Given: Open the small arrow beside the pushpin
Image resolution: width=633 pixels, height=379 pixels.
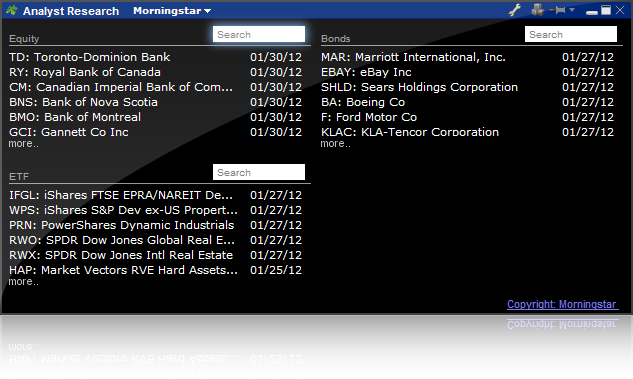Looking at the screenshot, I should pos(572,10).
